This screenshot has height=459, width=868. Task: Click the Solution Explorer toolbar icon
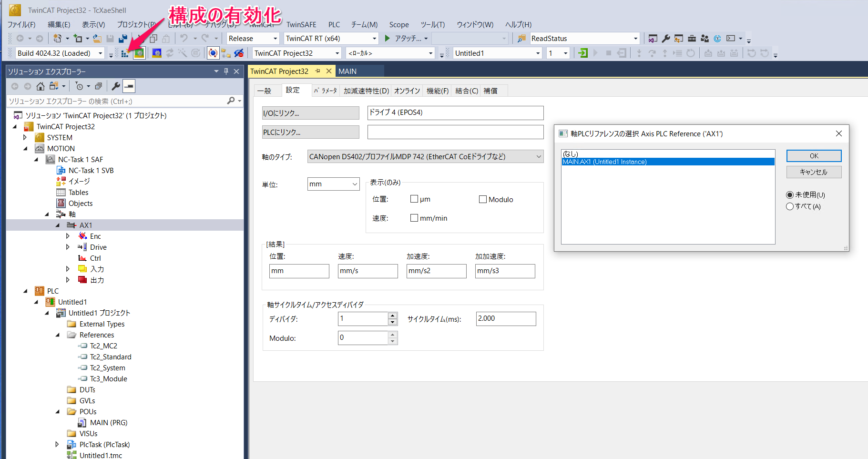tap(653, 39)
